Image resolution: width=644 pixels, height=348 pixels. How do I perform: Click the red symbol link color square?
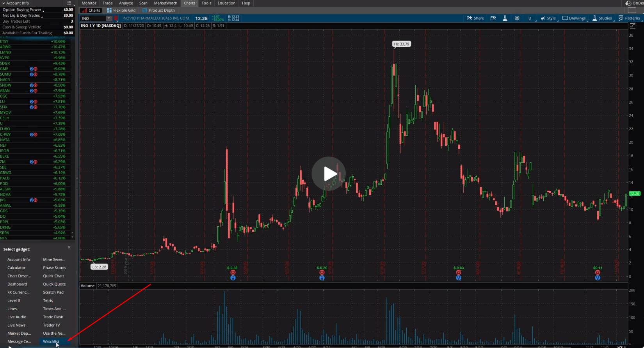116,18
